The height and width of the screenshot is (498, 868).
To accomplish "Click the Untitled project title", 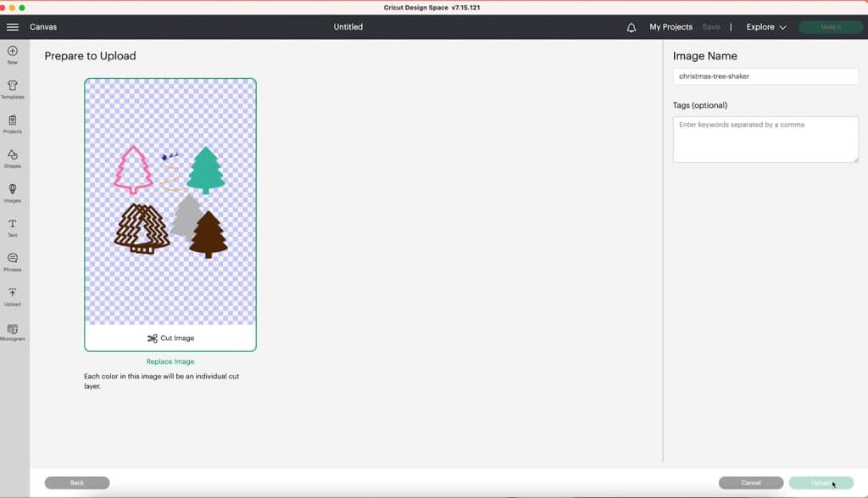I will 348,26.
